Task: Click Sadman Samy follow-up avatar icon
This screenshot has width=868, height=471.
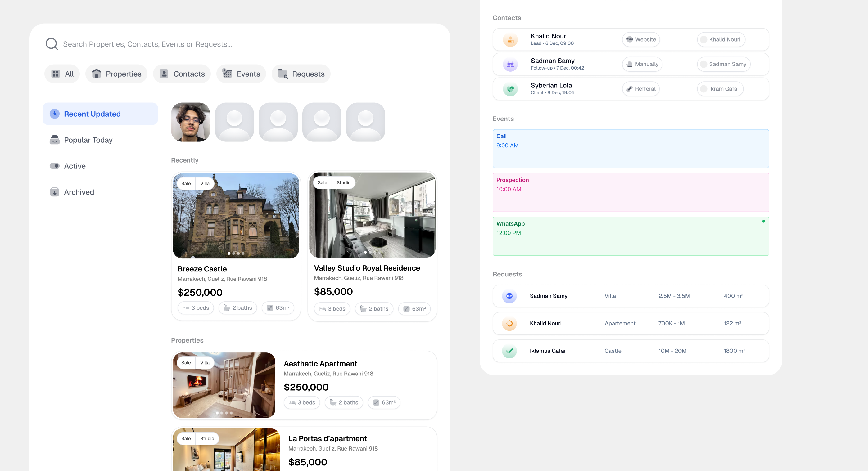Action: (x=510, y=64)
